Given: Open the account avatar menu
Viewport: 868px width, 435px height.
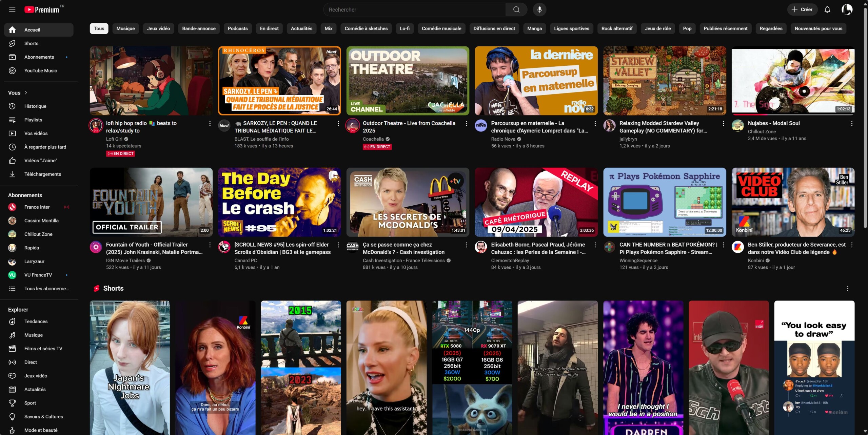Looking at the screenshot, I should [x=847, y=9].
